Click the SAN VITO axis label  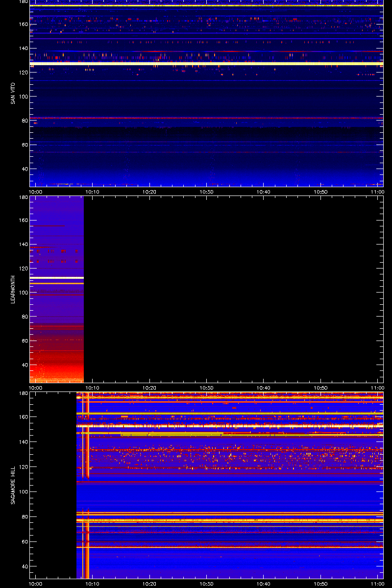(x=13, y=94)
